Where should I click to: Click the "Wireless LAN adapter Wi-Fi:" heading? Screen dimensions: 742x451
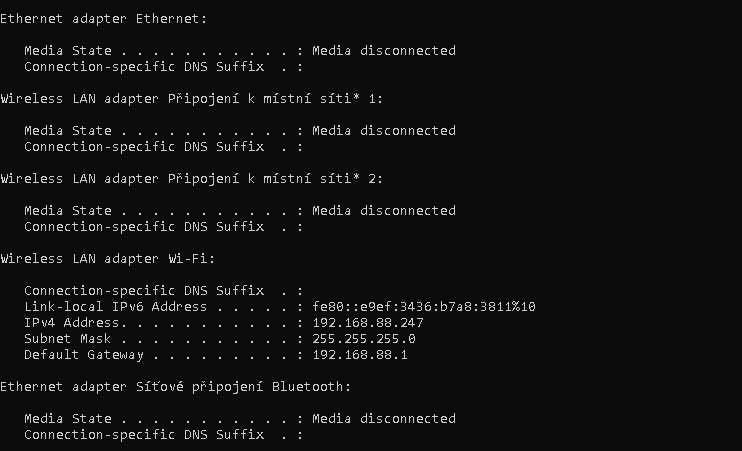tap(108, 259)
